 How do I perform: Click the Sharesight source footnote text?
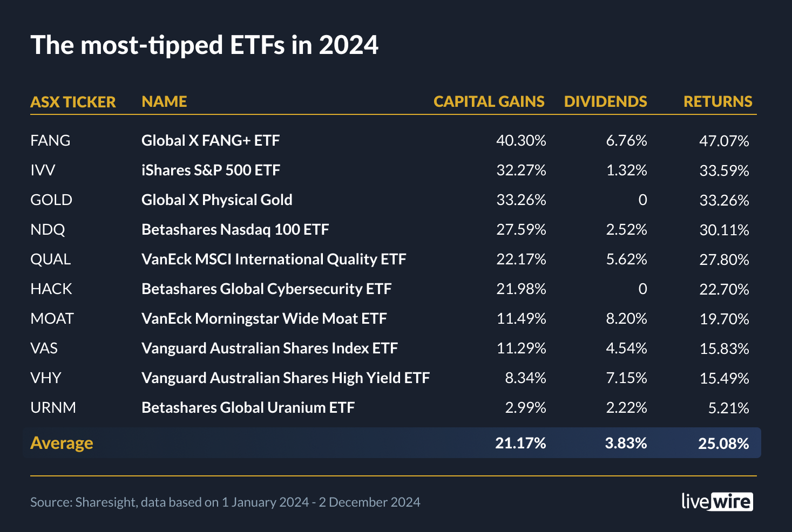pos(225,502)
